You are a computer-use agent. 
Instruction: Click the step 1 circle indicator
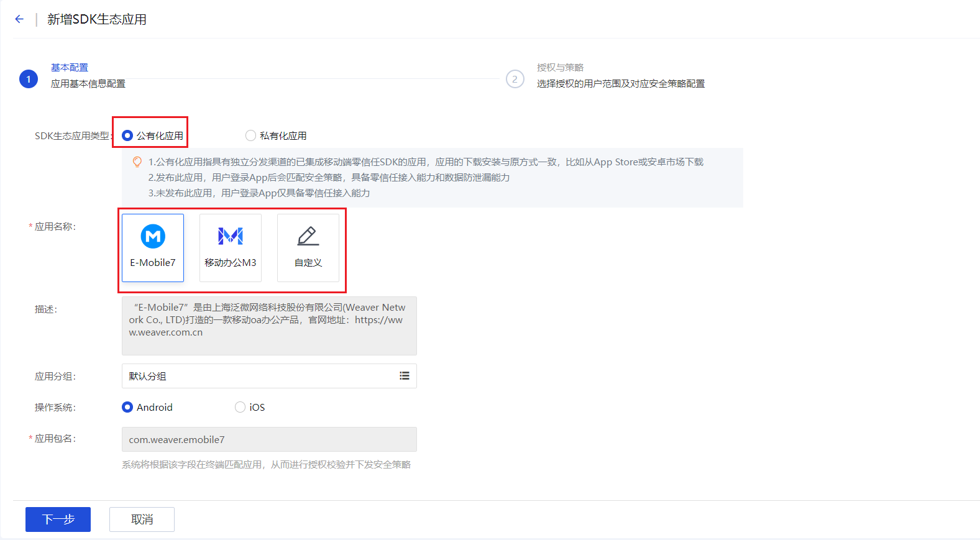pos(29,80)
